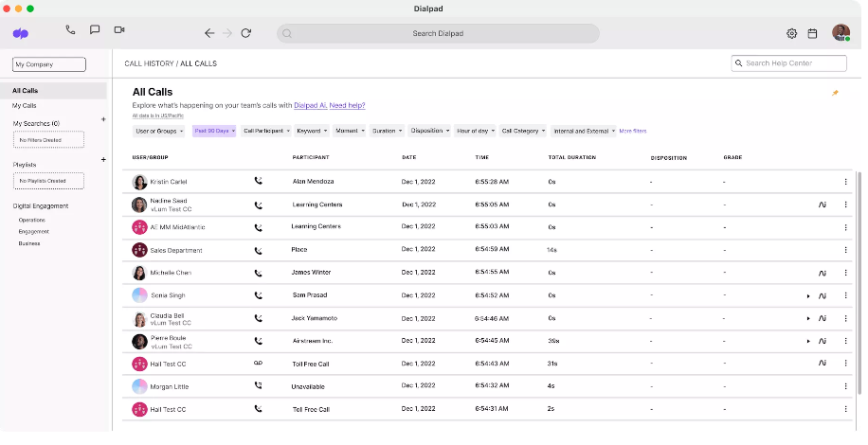The height and width of the screenshot is (445, 868).
Task: Click the Jack Yamamoto participant
Action: (x=315, y=318)
